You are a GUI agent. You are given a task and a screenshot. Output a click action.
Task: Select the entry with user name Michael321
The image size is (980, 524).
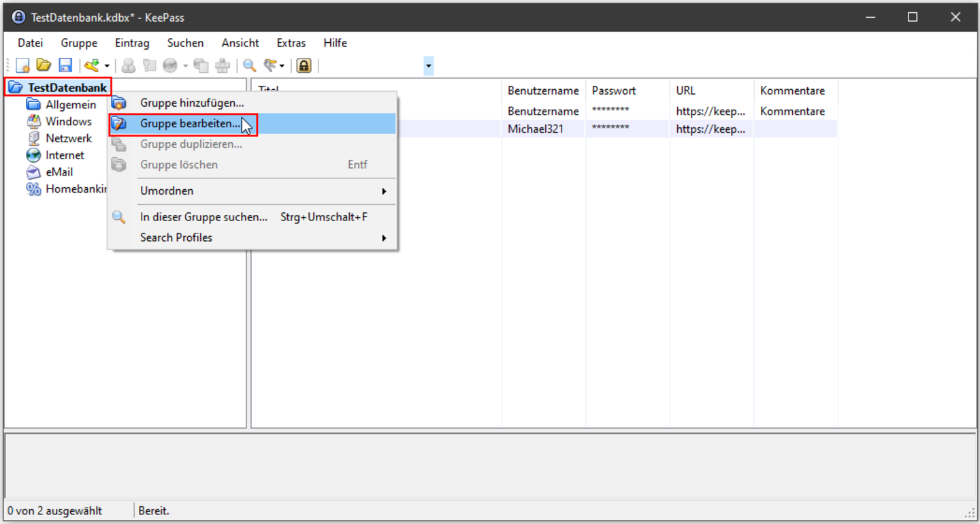tap(536, 128)
